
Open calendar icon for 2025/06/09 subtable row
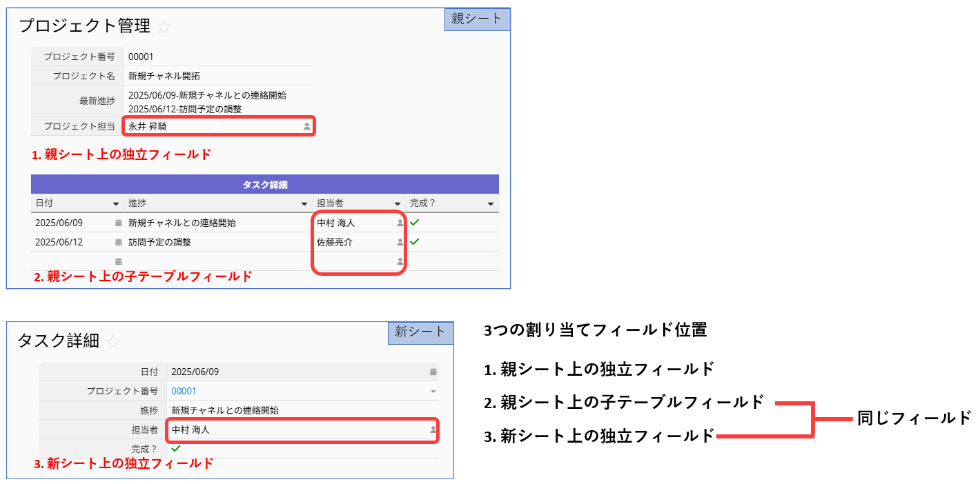[118, 223]
